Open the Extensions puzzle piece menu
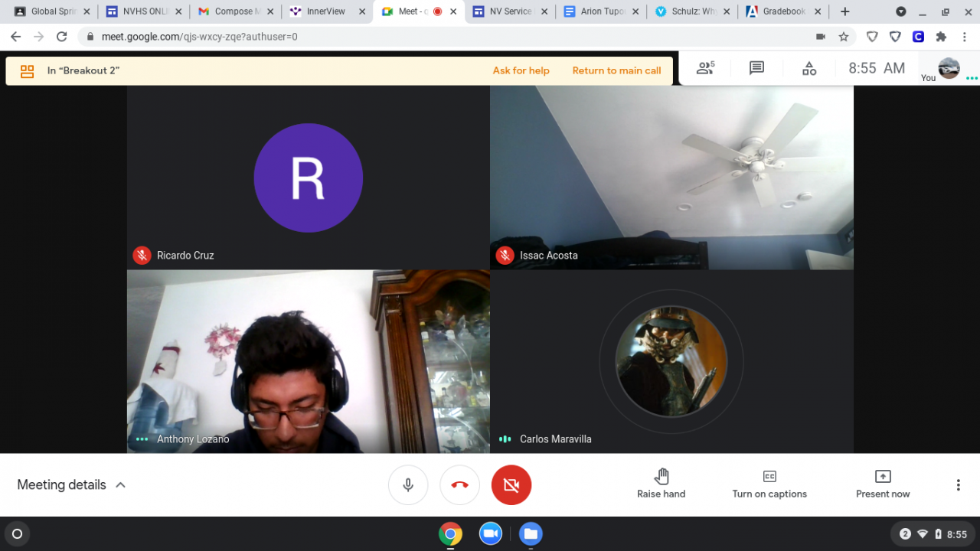 [x=941, y=36]
